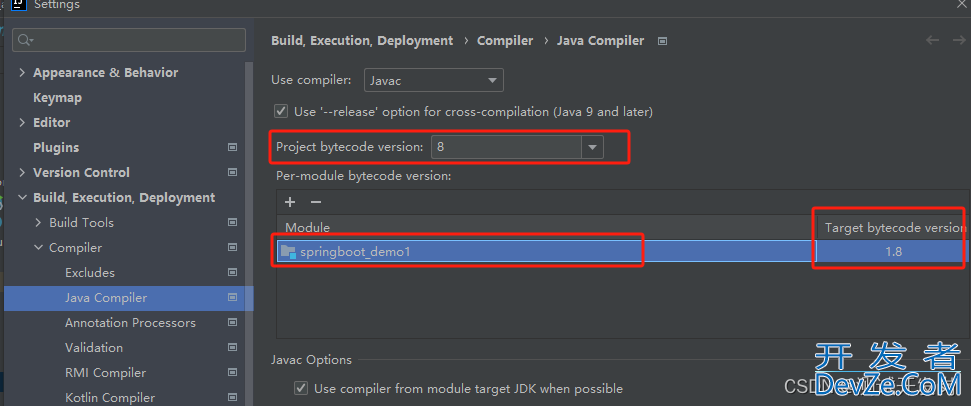Image resolution: width=971 pixels, height=406 pixels.
Task: Toggle '--release' option for cross-compilation checkbox
Action: coord(282,111)
